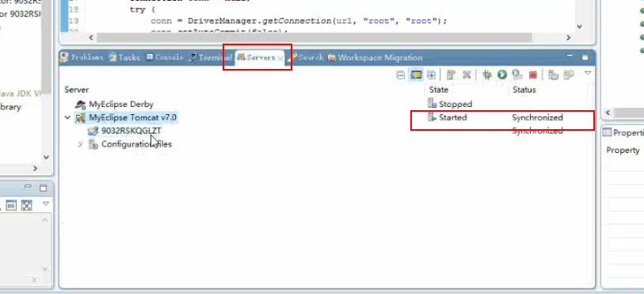This screenshot has width=644, height=294.
Task: Open the Servers view menu triangle
Action: [587, 73]
